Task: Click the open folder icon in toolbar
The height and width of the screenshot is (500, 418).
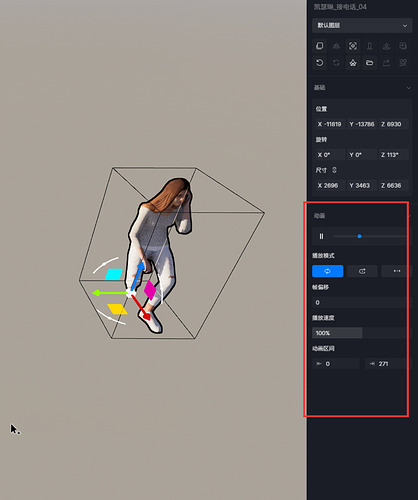Action: click(369, 63)
